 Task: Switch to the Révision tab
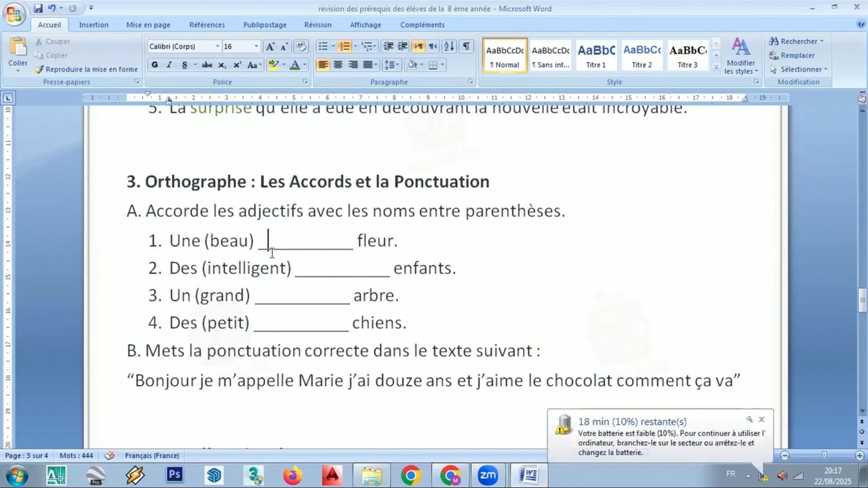click(317, 25)
